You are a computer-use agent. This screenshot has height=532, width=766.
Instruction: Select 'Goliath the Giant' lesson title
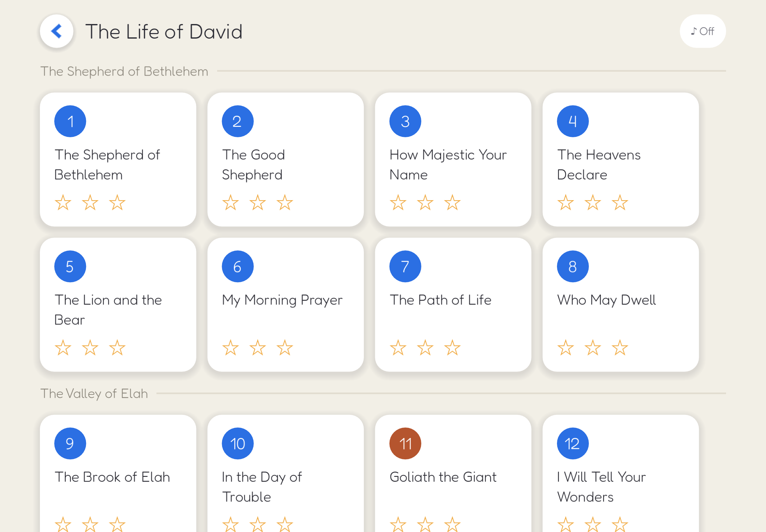[x=443, y=477]
